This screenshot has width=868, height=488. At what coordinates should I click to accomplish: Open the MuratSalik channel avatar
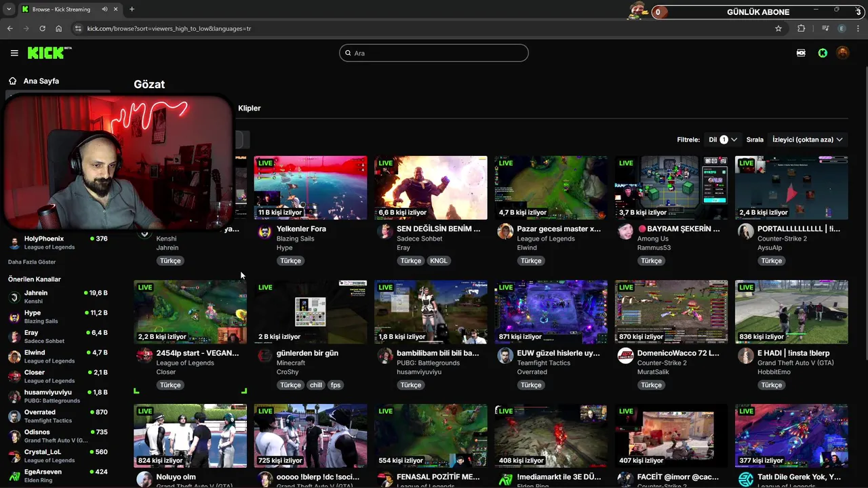(x=625, y=355)
